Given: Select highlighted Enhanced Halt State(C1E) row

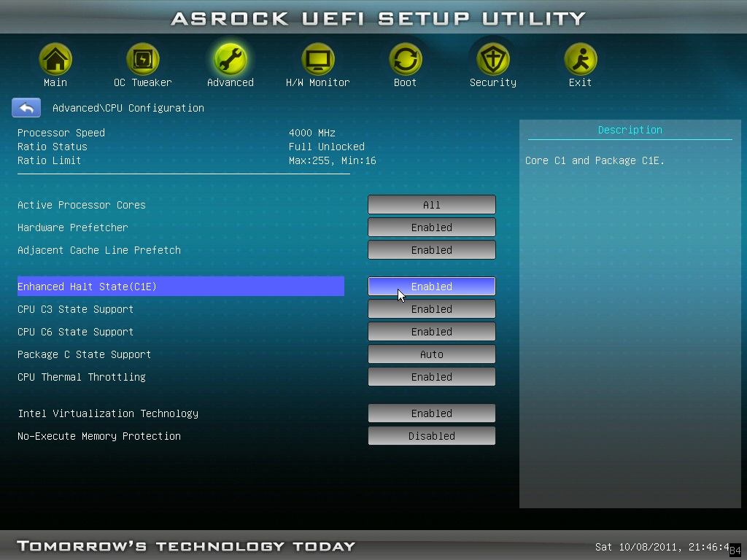Looking at the screenshot, I should click(181, 286).
